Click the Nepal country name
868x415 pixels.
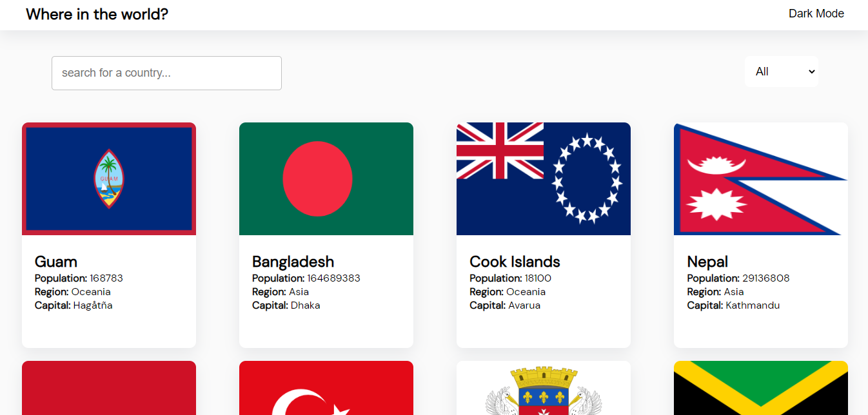[707, 262]
